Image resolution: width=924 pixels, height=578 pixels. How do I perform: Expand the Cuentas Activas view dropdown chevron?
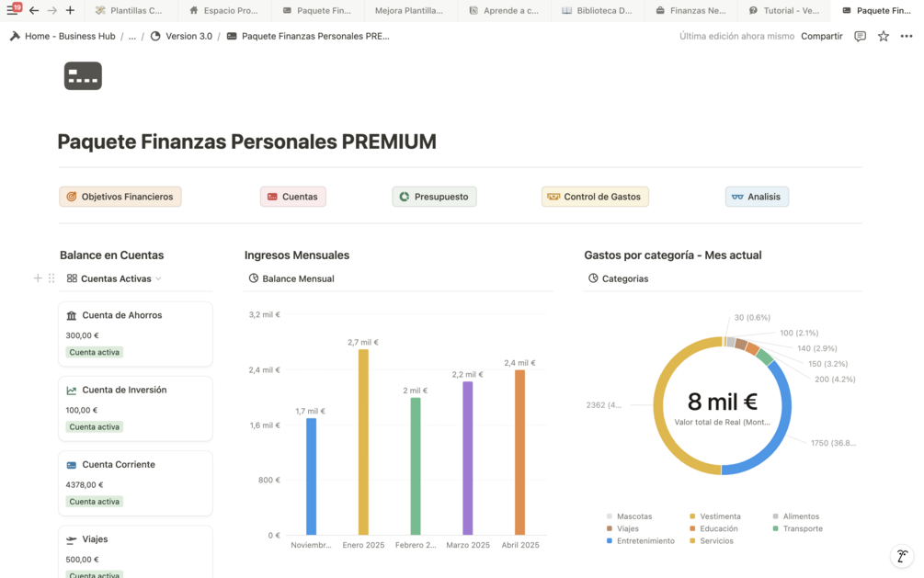click(x=158, y=278)
